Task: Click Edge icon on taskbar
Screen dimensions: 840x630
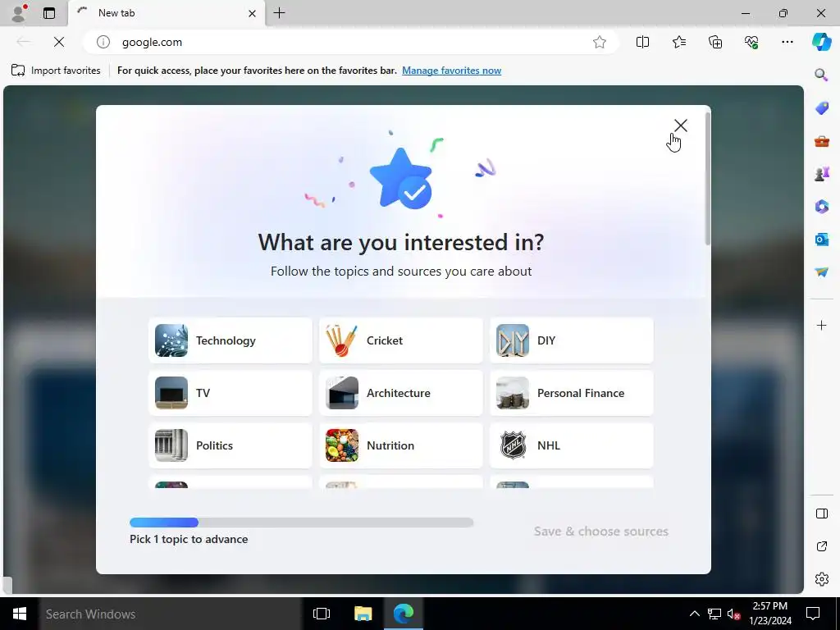Action: tap(404, 614)
